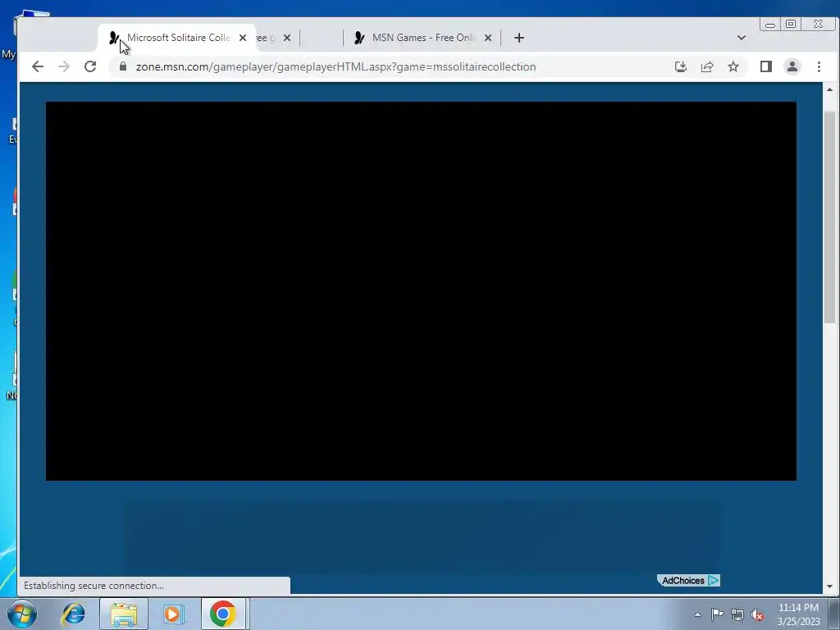Minimize the Chrome window
This screenshot has height=630, width=840.
pyautogui.click(x=770, y=25)
